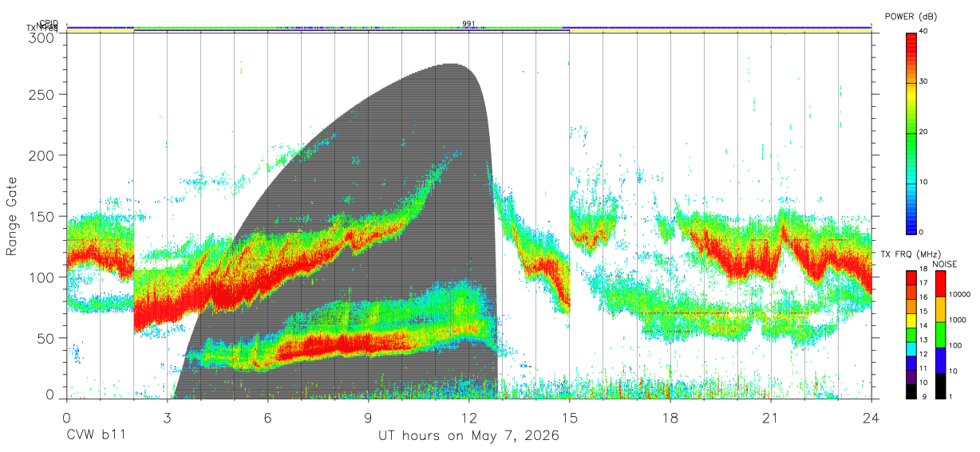980x452 pixels.
Task: Click the 1 tick on NOISE scale
Action: 952,396
